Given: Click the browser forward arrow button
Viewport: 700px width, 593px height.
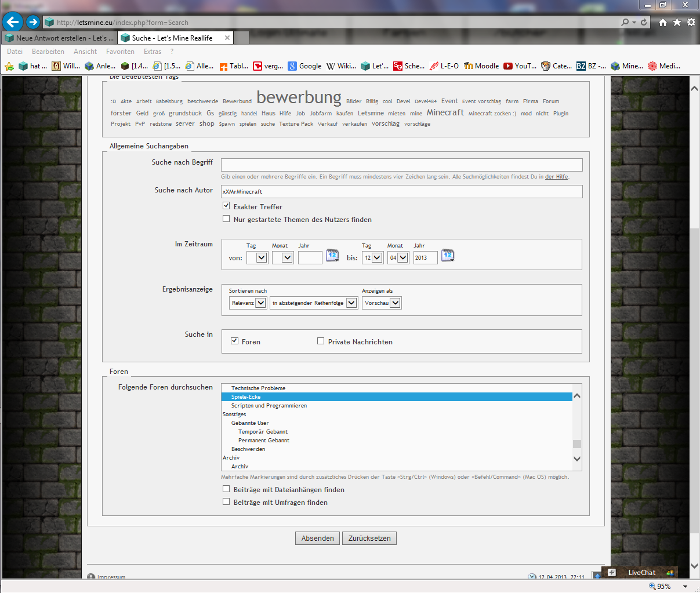Looking at the screenshot, I should click(33, 22).
